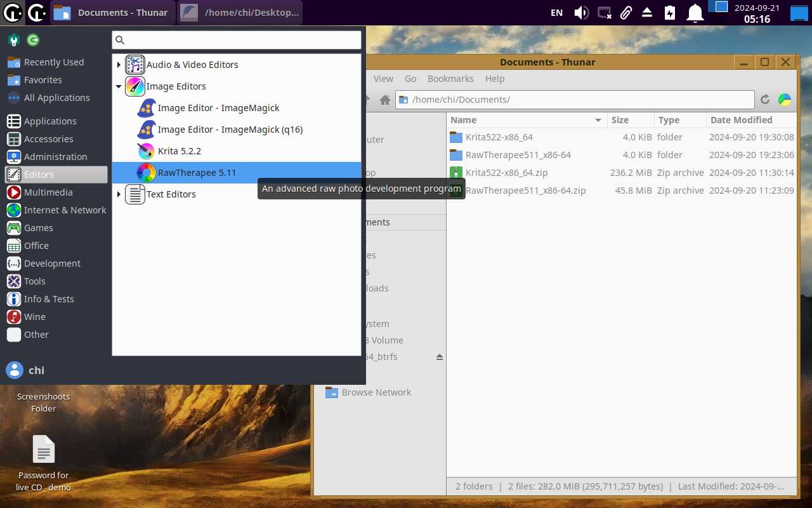Image resolution: width=812 pixels, height=508 pixels.
Task: Open Browse Network in Thunar sidebar
Action: pos(376,392)
